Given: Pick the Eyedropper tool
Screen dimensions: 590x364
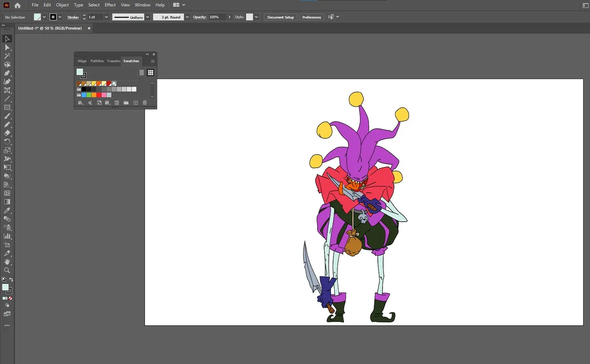Looking at the screenshot, I should tap(7, 211).
